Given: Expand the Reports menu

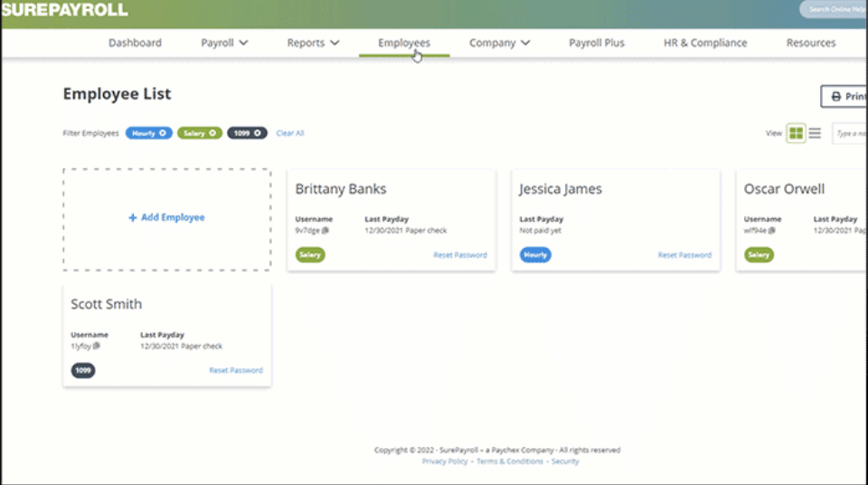Looking at the screenshot, I should [313, 43].
